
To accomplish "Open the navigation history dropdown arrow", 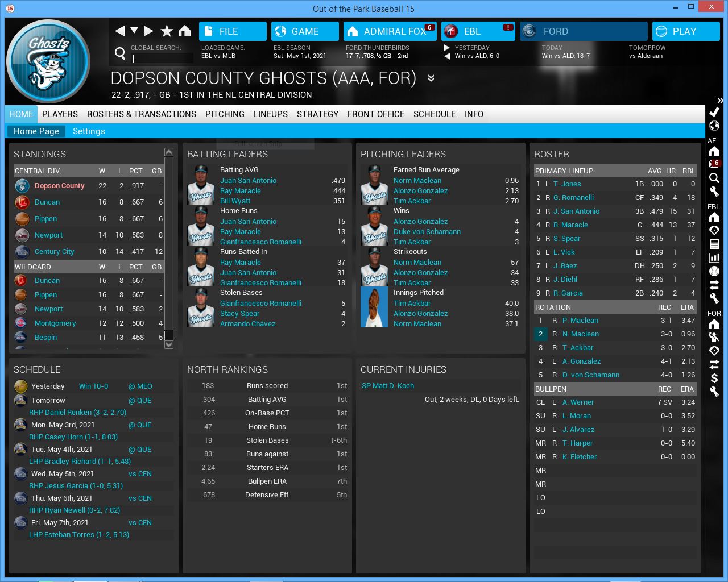I will [134, 31].
